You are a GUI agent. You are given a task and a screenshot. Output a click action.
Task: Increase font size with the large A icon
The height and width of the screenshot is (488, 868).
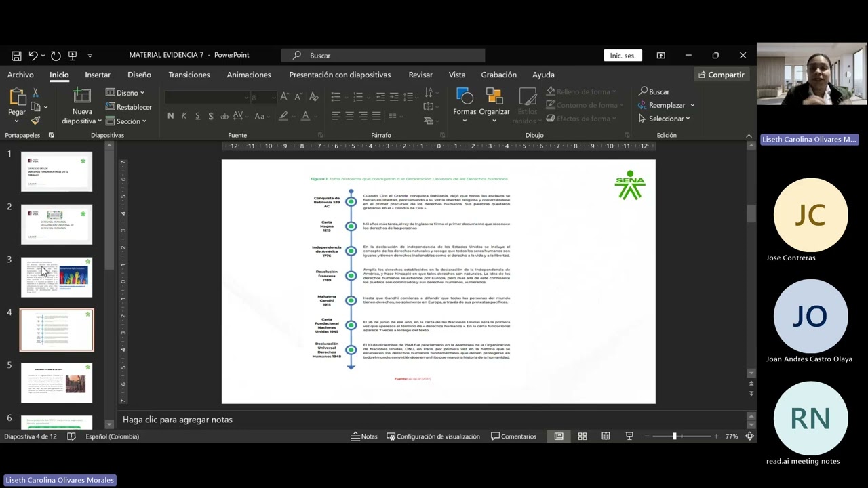point(285,97)
